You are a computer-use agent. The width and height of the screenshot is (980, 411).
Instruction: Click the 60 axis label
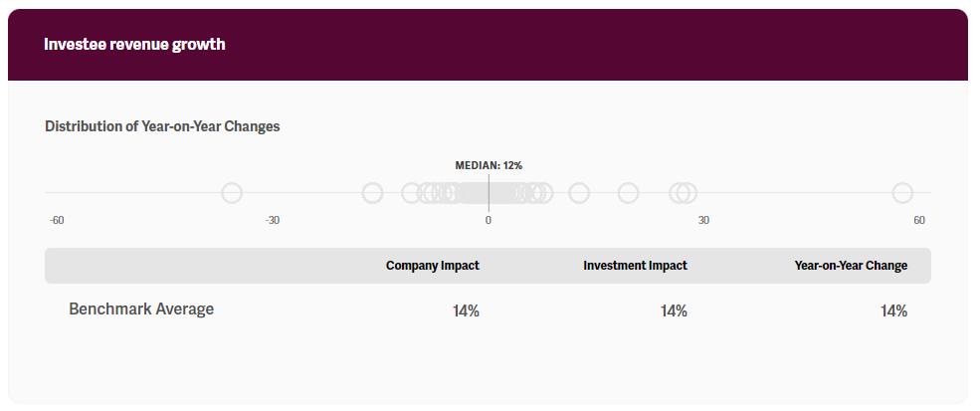919,220
